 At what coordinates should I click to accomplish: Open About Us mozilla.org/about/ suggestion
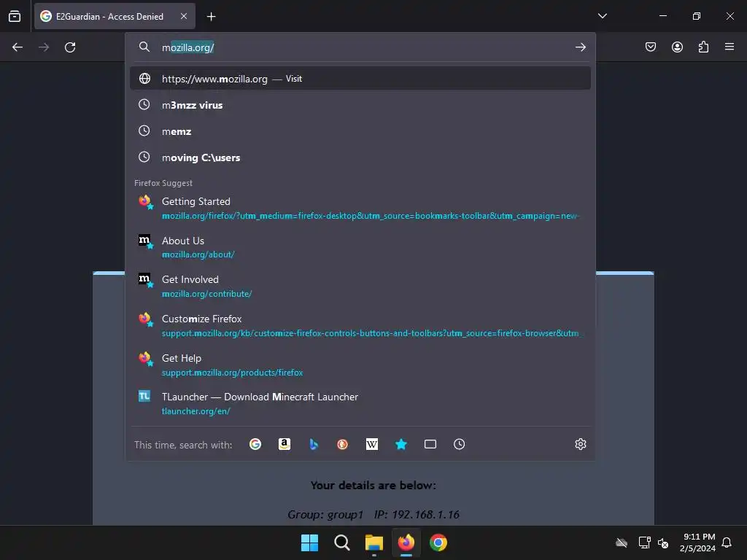pos(360,247)
